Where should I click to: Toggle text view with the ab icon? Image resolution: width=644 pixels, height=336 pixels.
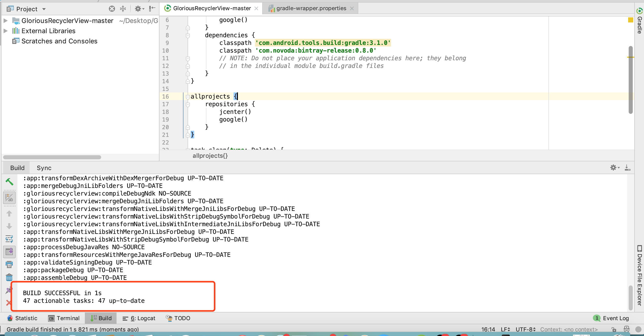point(9,198)
